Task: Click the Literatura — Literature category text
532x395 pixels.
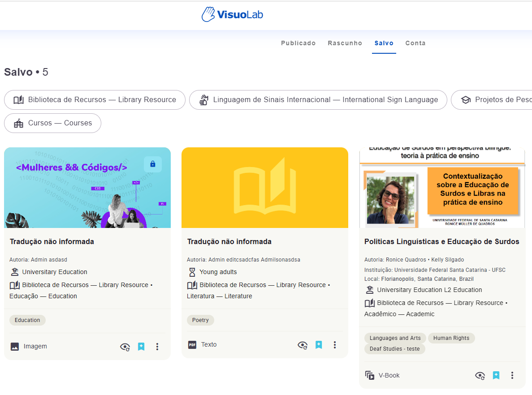Action: pyautogui.click(x=220, y=296)
